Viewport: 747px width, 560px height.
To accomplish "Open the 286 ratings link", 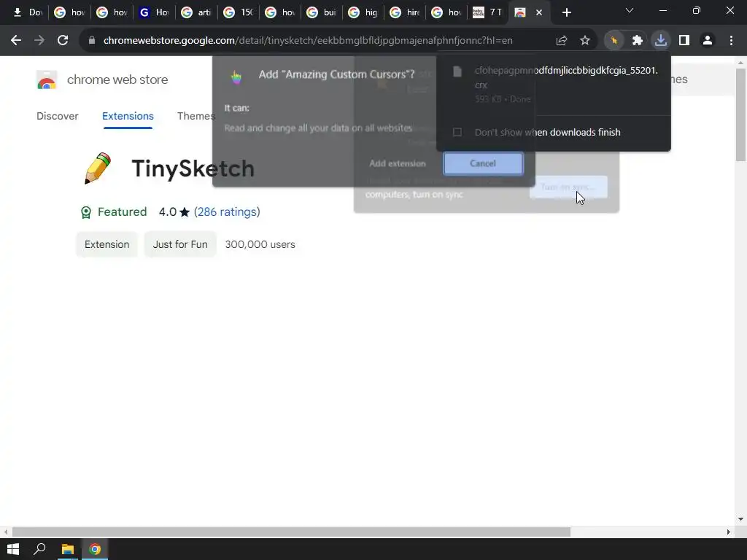I will (227, 212).
